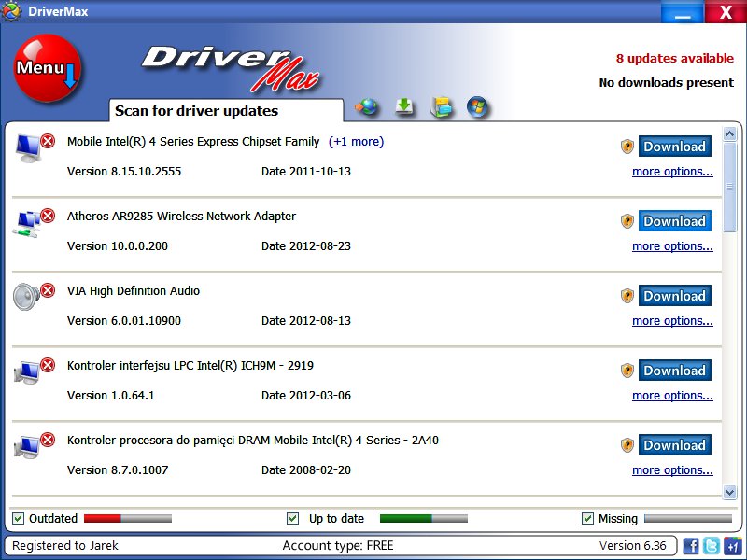Screen dimensions: 747x560
Task: Click Version 8.7.0.1007 text
Action: point(118,470)
